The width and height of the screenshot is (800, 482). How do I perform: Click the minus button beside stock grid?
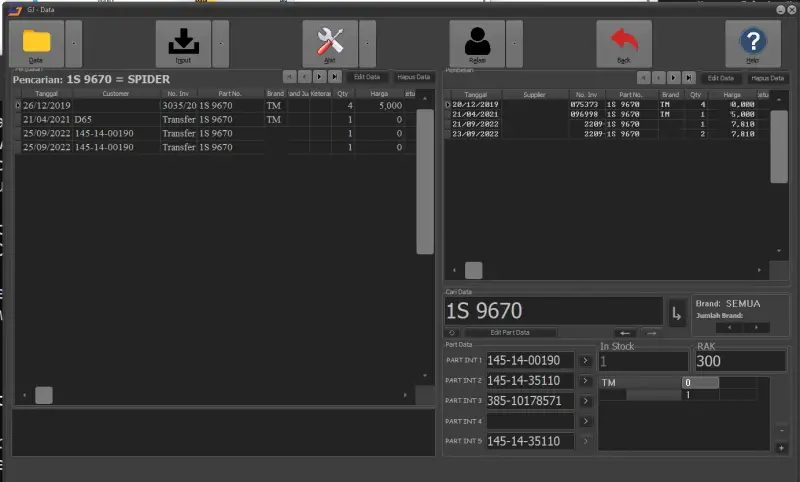point(781,430)
